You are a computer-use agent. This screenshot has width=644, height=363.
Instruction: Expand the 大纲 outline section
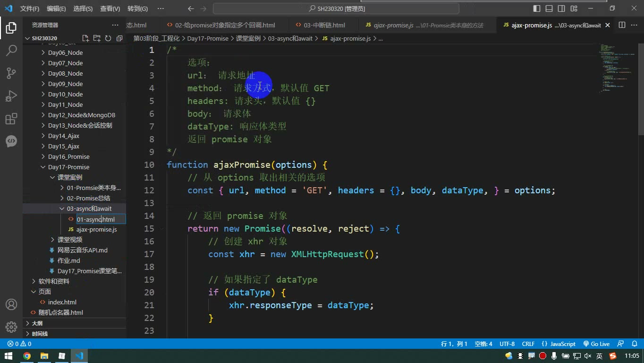(x=37, y=323)
